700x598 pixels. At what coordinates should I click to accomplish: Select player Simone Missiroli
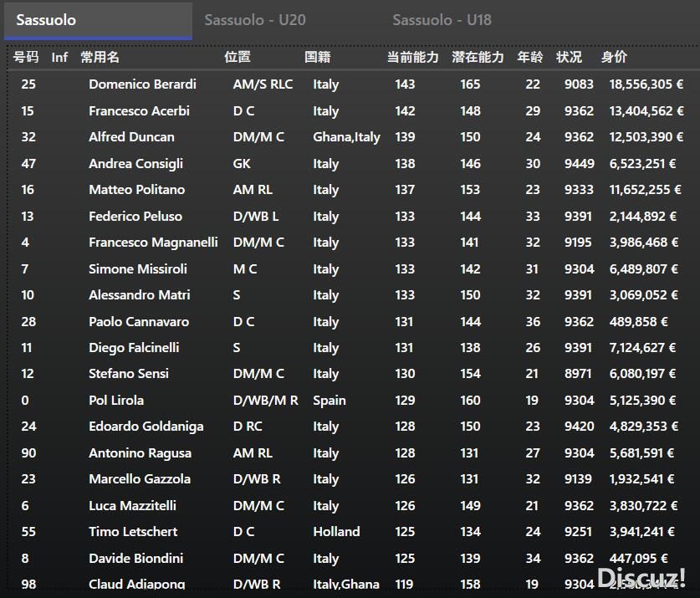coord(137,269)
